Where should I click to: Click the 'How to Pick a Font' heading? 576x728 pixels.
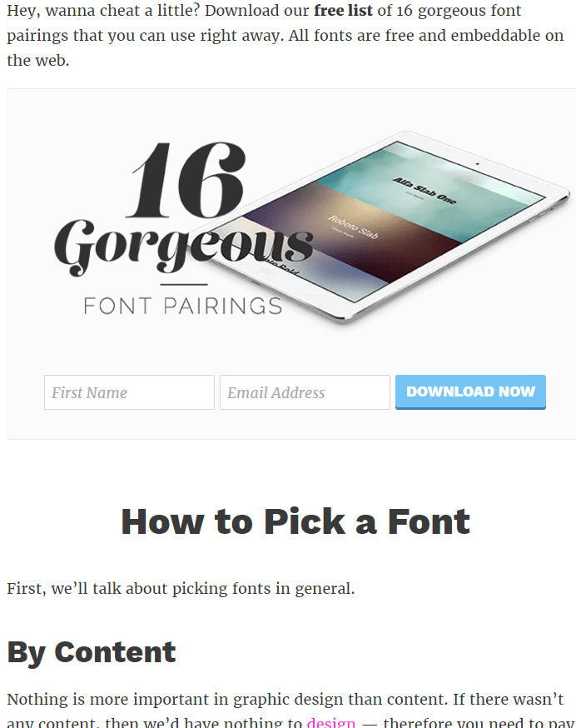(x=295, y=522)
